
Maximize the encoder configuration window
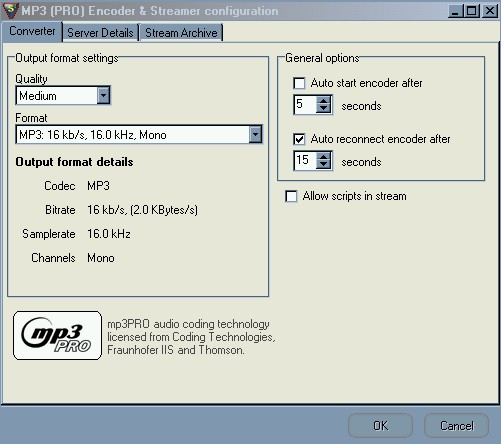click(x=472, y=11)
